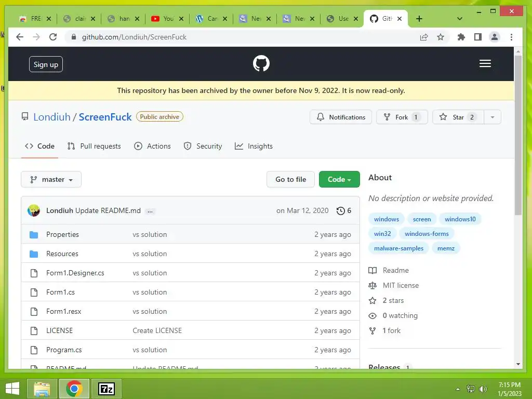This screenshot has width=532, height=399.
Task: Click the windows-forms topic tag
Action: (x=427, y=234)
